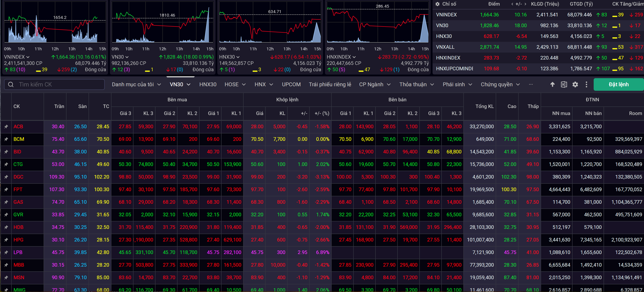644x292 pixels.
Task: Open MWG stock symbol
Action: [19, 289]
